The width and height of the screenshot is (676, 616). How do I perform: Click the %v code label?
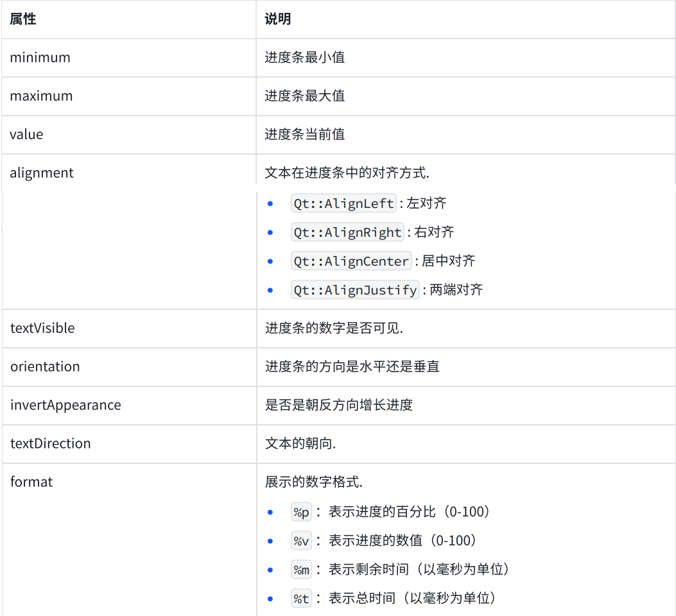pyautogui.click(x=301, y=541)
